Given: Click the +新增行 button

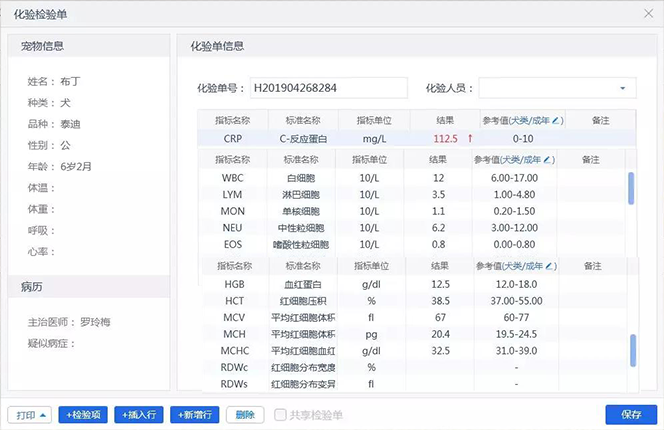Looking at the screenshot, I should [x=195, y=415].
